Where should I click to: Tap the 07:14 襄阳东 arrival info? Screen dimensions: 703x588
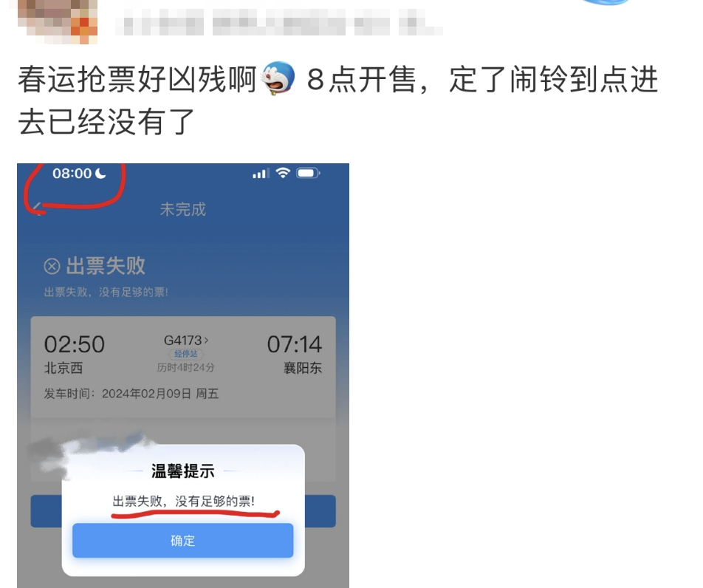(x=295, y=354)
